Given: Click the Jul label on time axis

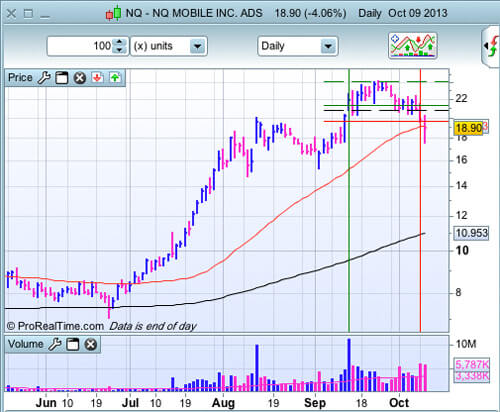Looking at the screenshot, I should [130, 403].
